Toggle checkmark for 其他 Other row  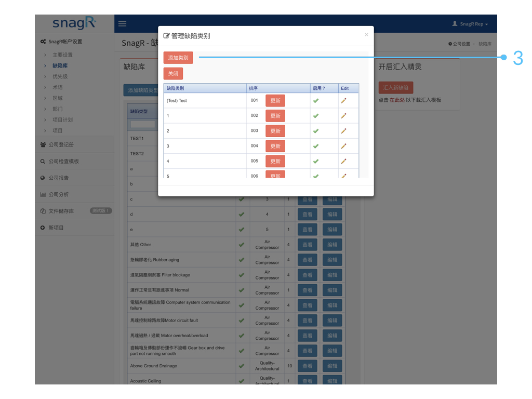tap(242, 245)
